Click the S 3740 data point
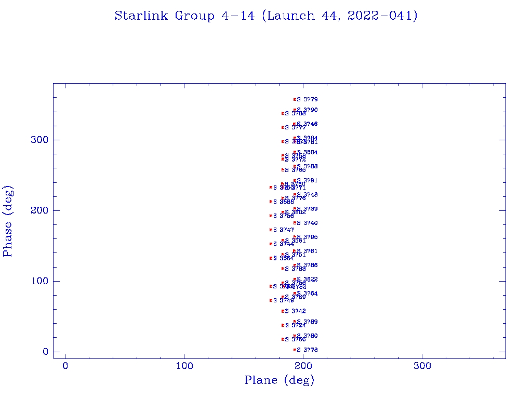The height and width of the screenshot is (399, 532). click(295, 223)
